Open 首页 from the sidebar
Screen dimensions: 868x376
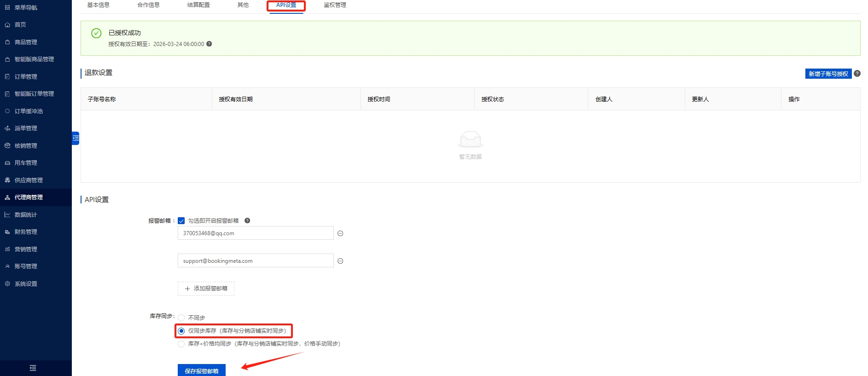(x=20, y=25)
